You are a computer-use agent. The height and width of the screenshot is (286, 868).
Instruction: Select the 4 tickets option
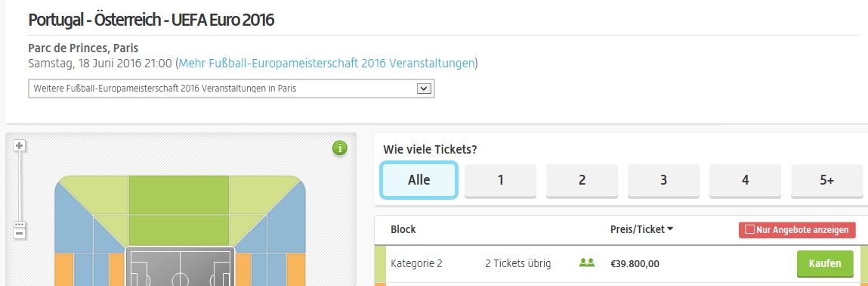(745, 180)
